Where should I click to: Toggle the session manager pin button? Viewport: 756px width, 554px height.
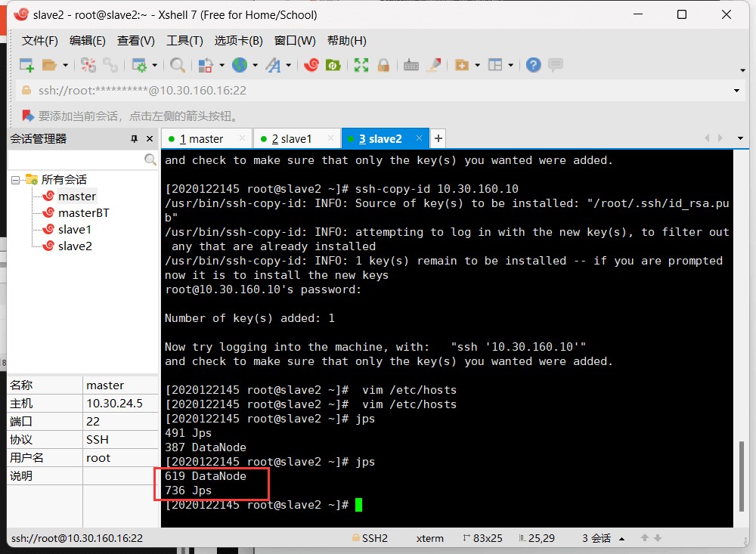point(135,139)
